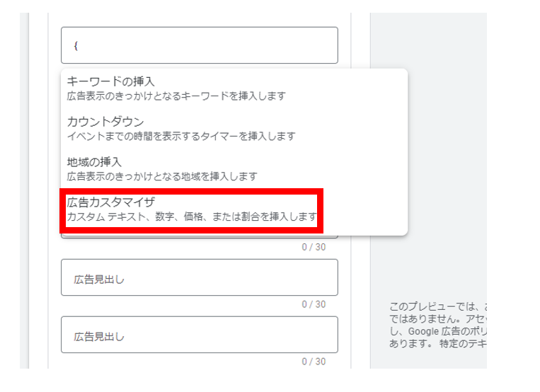540x392 pixels.
Task: Select the 地域の挿入 option
Action: point(234,169)
